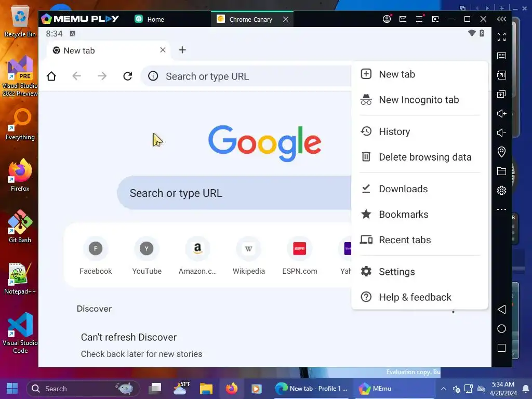This screenshot has height=399, width=532.
Task: Collapse MEmu sidebar with triple chevron
Action: tap(501, 19)
